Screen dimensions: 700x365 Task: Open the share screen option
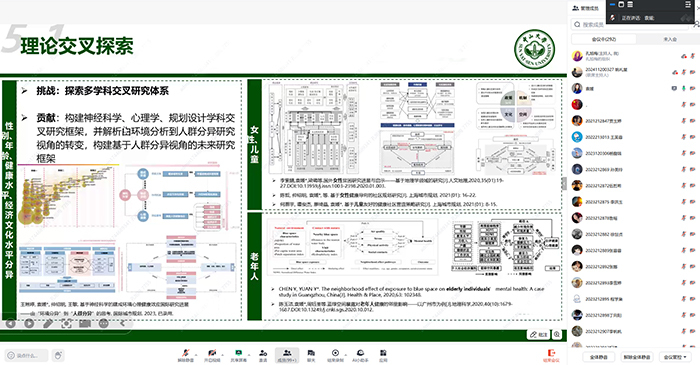[x=238, y=355]
